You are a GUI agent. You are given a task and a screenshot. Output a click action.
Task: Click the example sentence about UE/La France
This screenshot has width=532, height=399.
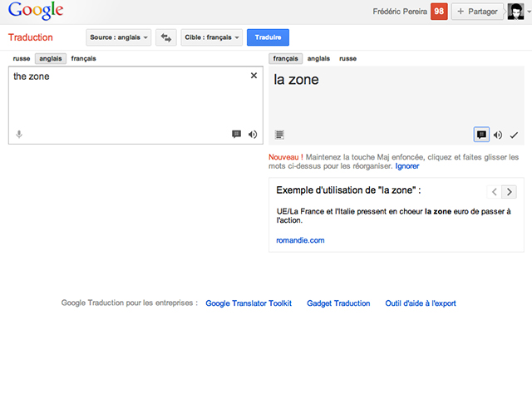393,216
